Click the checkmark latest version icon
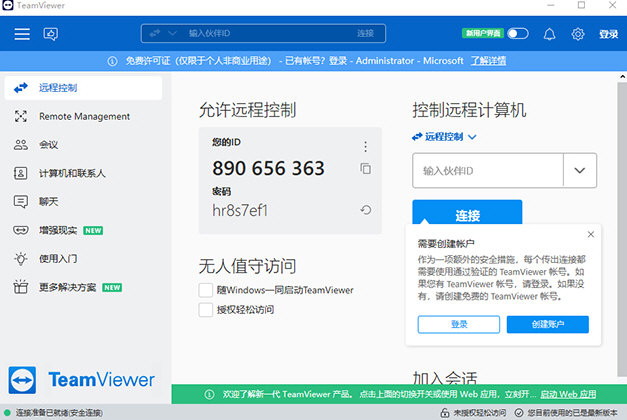 click(x=519, y=413)
